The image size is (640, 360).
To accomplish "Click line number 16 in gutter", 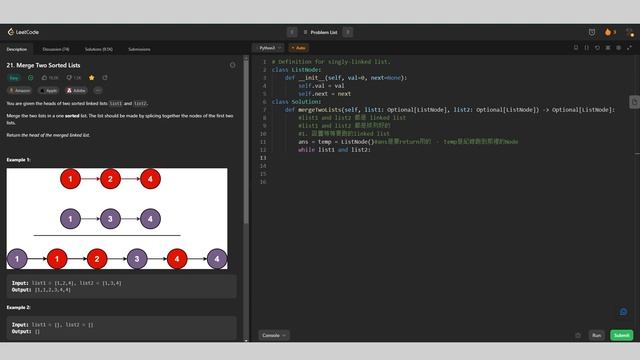I will [263, 182].
